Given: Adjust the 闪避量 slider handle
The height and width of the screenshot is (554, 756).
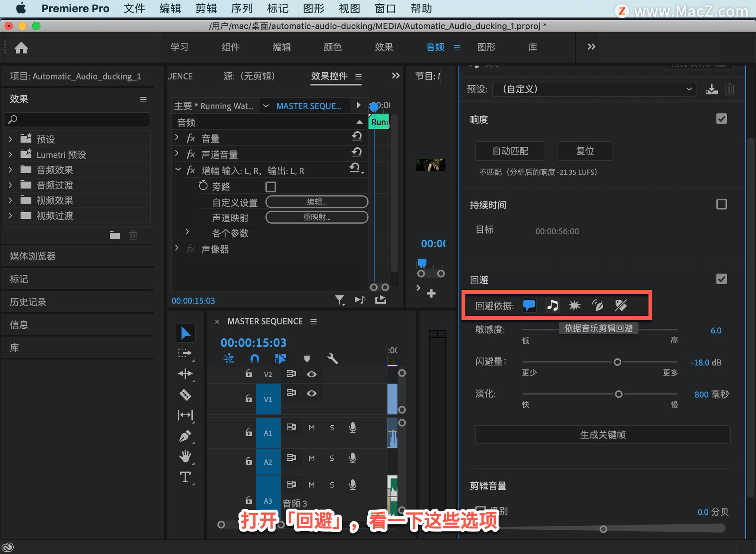Looking at the screenshot, I should (617, 362).
